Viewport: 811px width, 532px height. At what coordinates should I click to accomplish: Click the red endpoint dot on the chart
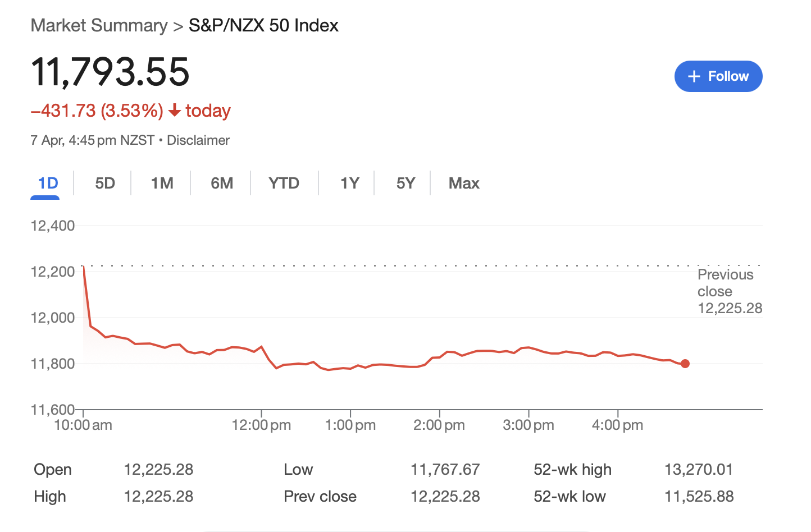pos(685,364)
